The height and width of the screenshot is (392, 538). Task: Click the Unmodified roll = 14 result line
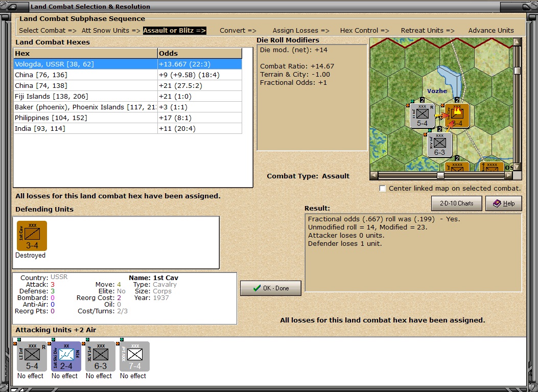[367, 227]
